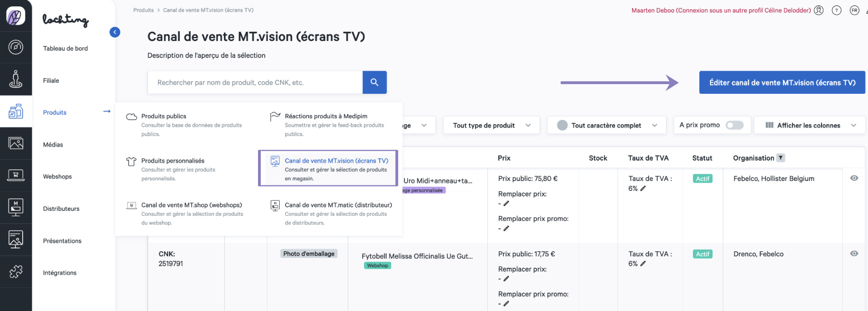Image resolution: width=868 pixels, height=311 pixels.
Task: Click the Statut column header
Action: (x=702, y=158)
